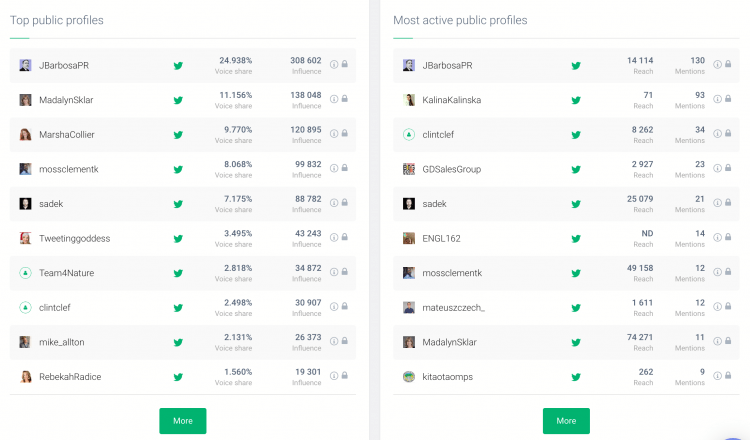Viewport: 750px width, 440px height.
Task: Click More button under Top public profiles
Action: [183, 421]
